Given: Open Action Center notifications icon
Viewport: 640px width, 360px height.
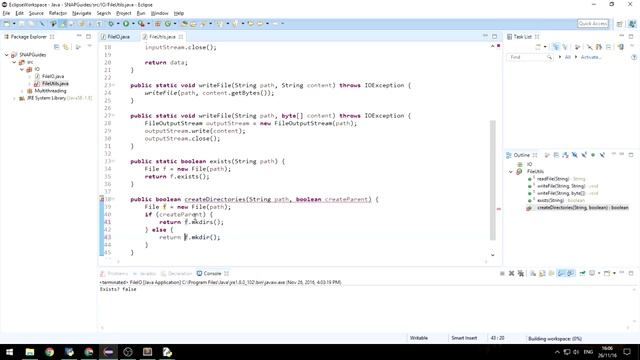Looking at the screenshot, I should tap(627, 352).
